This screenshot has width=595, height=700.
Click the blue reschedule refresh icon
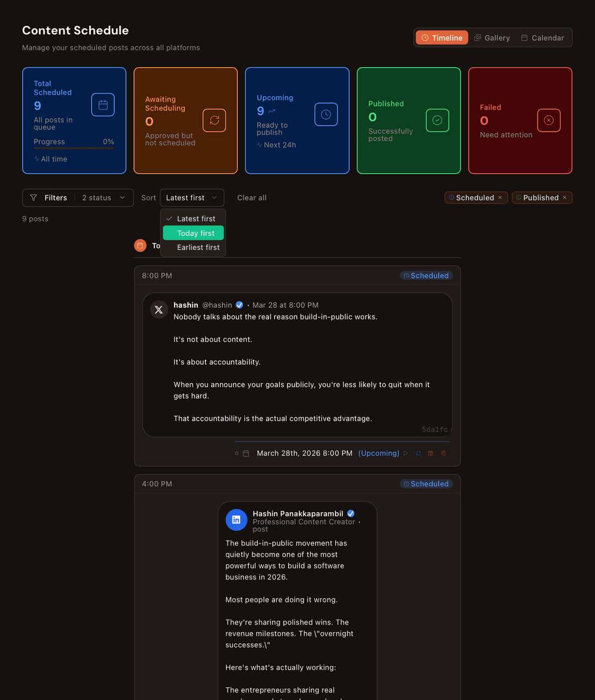(418, 453)
